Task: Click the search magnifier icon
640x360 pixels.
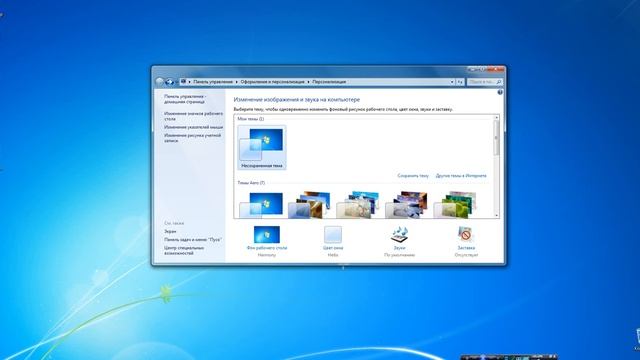Action: pos(498,82)
